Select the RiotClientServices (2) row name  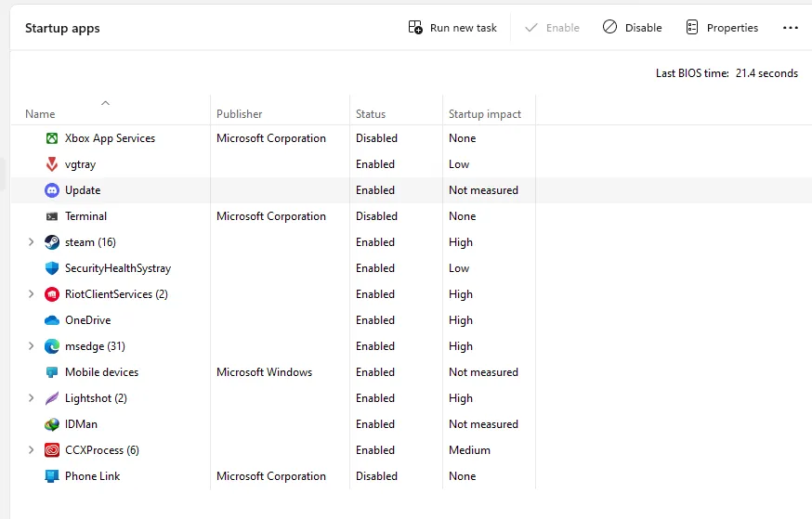tap(116, 294)
